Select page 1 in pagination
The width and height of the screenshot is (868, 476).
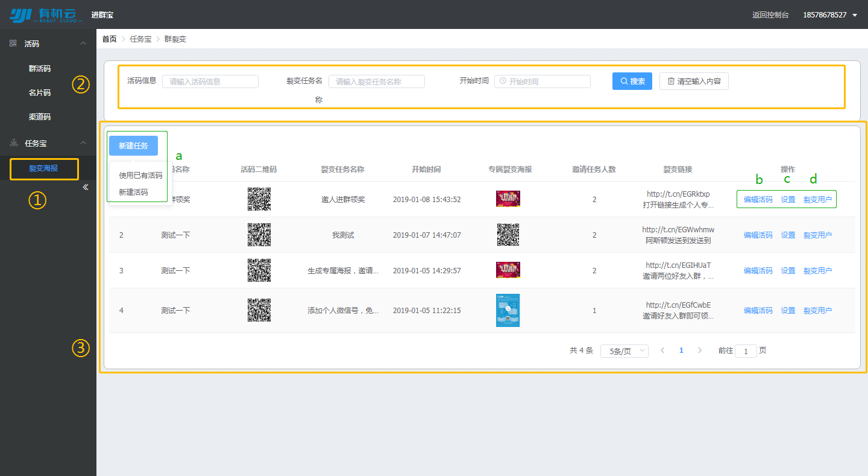(x=681, y=350)
